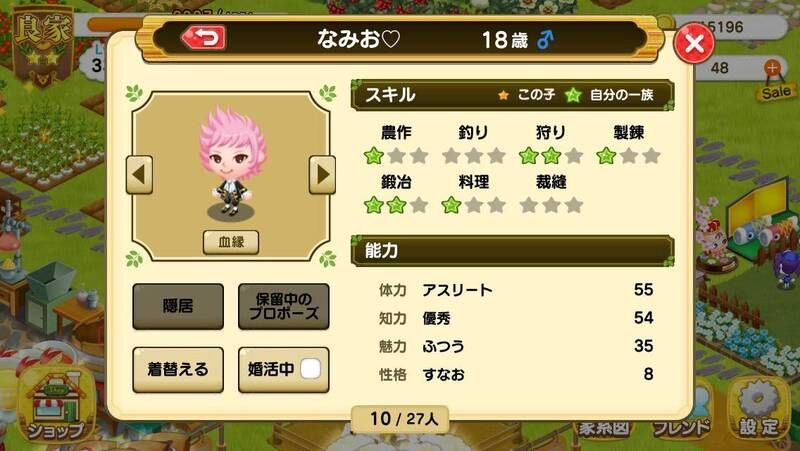The image size is (800, 451).
Task: Show next character with right arrow
Action: (x=322, y=174)
